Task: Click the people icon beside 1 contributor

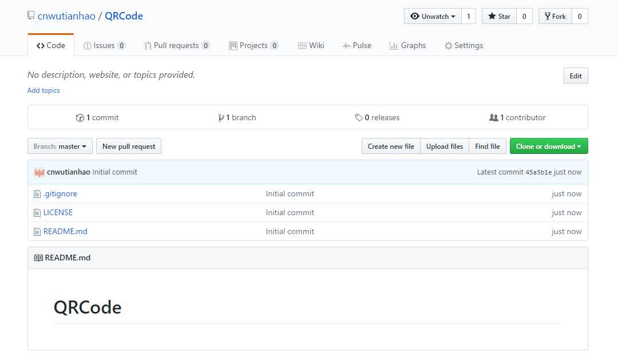Action: [x=493, y=117]
